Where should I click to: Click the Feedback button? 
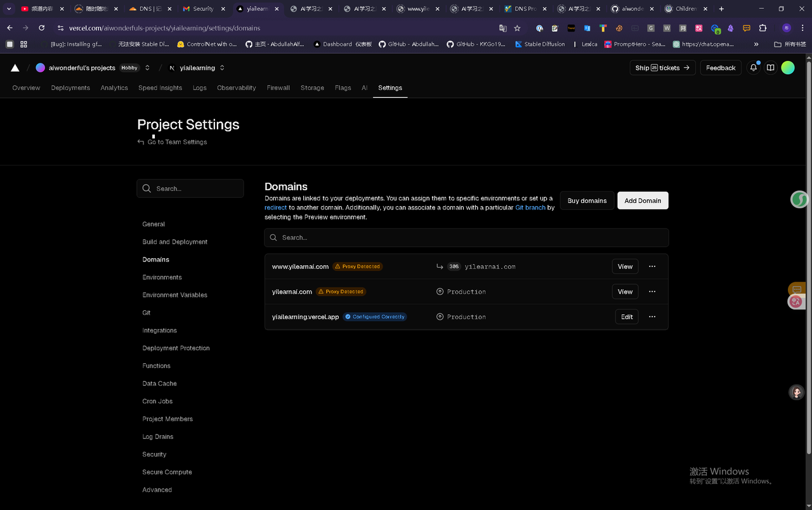tap(721, 68)
